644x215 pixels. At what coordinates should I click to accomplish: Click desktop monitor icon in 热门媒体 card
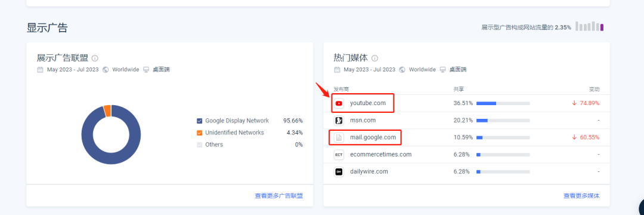click(x=442, y=69)
